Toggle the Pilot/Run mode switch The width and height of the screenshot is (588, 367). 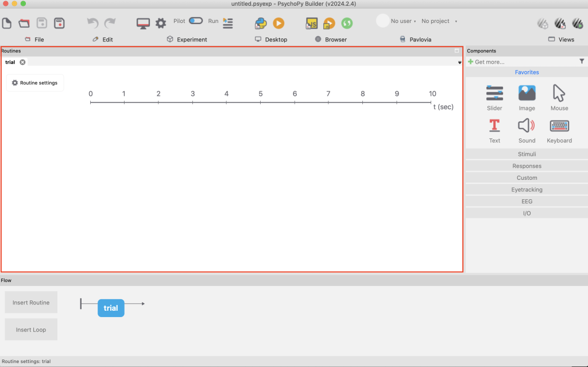coord(196,21)
